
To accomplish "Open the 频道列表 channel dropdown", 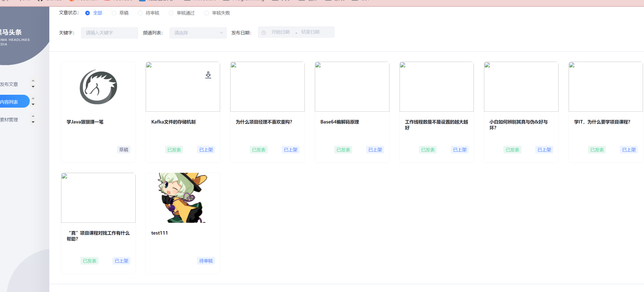I will coord(198,33).
